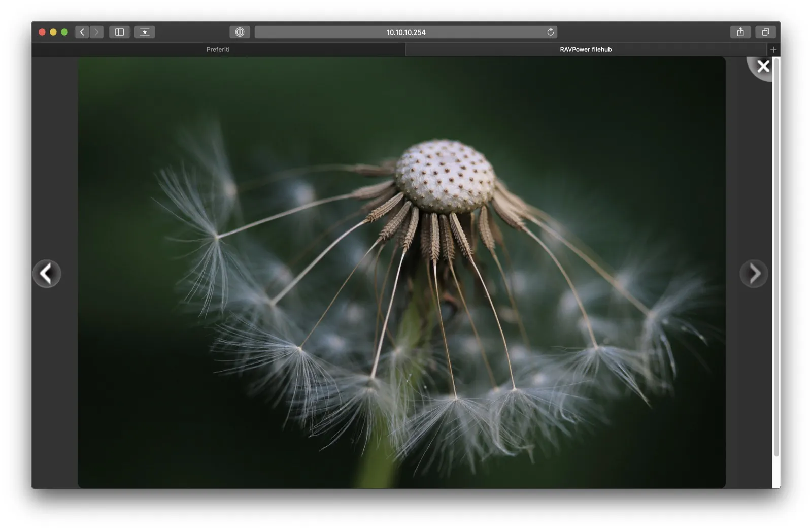Select the RAVPower filehub tab
Screen dimensions: 812x530
tap(585, 49)
